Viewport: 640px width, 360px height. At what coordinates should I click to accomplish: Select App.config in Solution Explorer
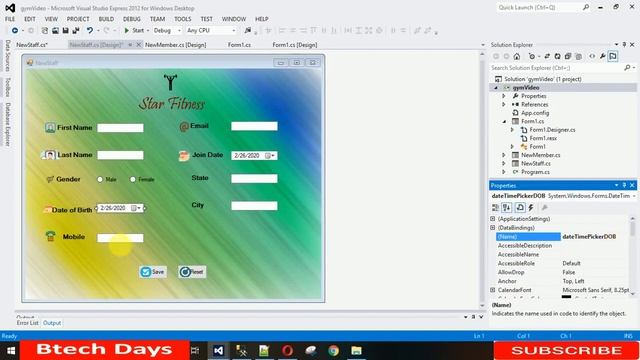pyautogui.click(x=535, y=113)
